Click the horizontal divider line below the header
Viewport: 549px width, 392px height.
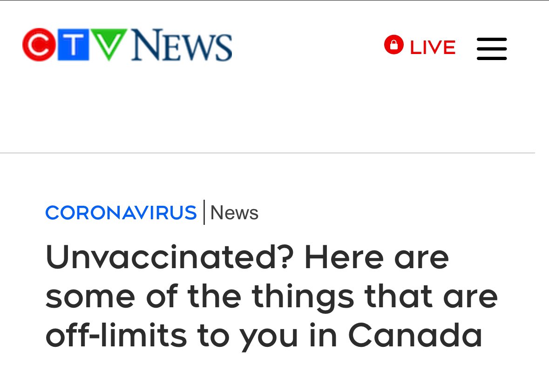[267, 152]
